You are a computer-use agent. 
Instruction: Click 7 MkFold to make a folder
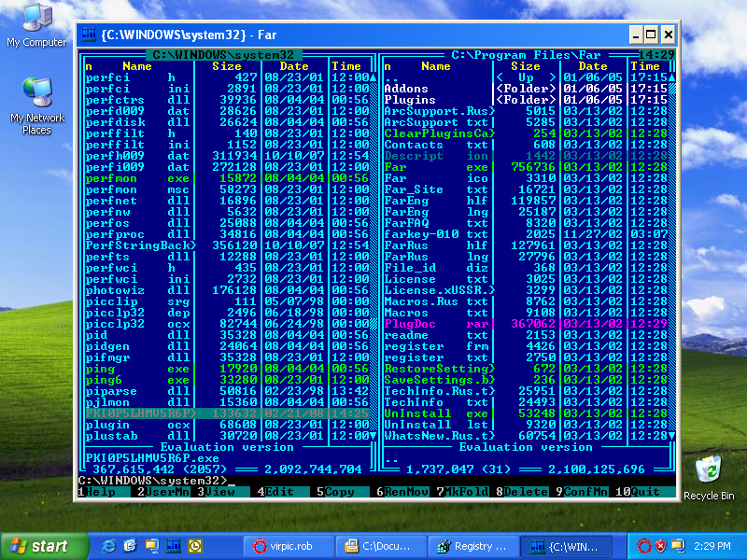click(462, 492)
